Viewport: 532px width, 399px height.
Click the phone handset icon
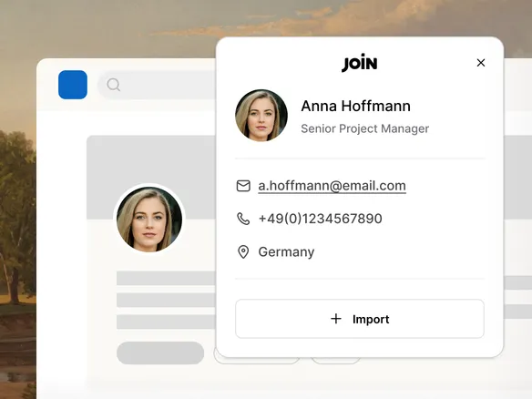tap(243, 219)
